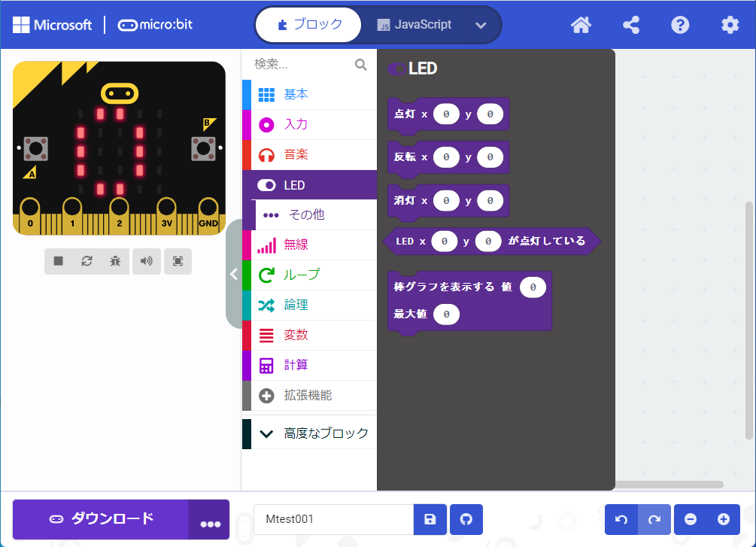
Task: Expand the editor language dropdown arrow
Action: tap(481, 25)
